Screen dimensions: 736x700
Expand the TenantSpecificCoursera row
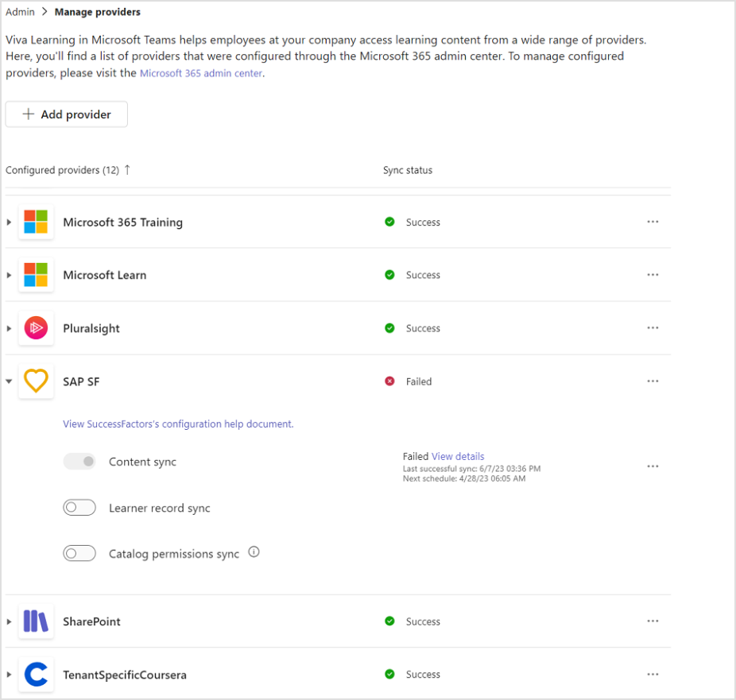(x=9, y=675)
